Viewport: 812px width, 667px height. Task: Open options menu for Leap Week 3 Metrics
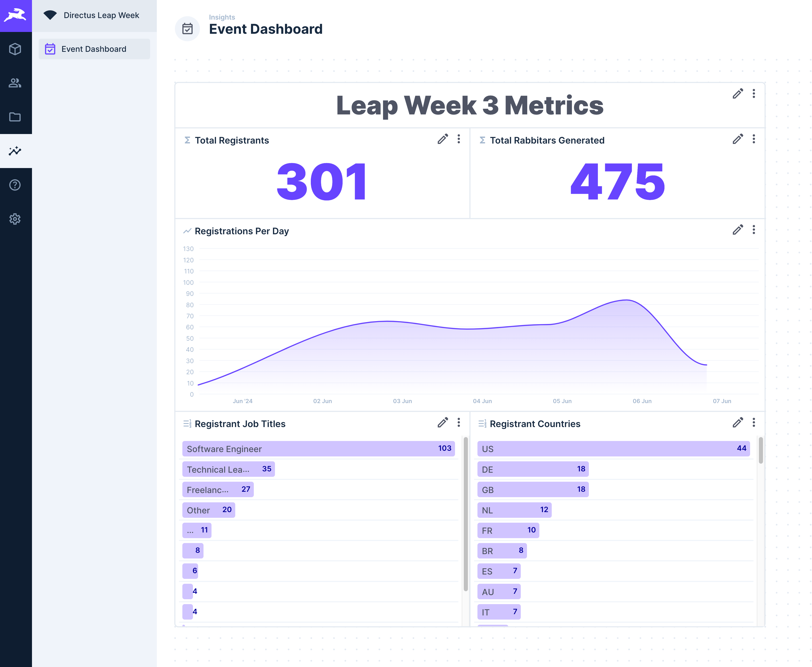[753, 94]
